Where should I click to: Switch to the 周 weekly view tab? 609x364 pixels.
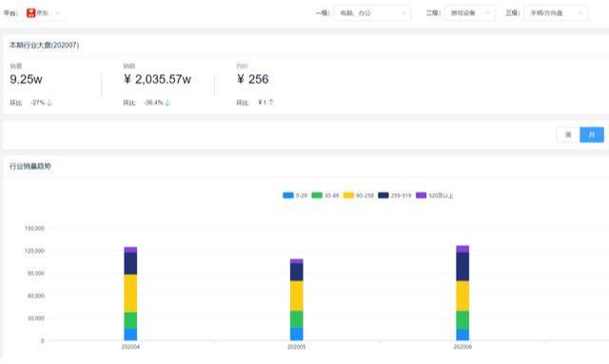(568, 135)
